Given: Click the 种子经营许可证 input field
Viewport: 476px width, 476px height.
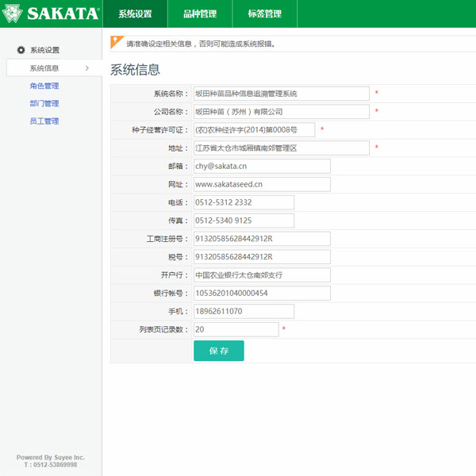Looking at the screenshot, I should coord(254,130).
